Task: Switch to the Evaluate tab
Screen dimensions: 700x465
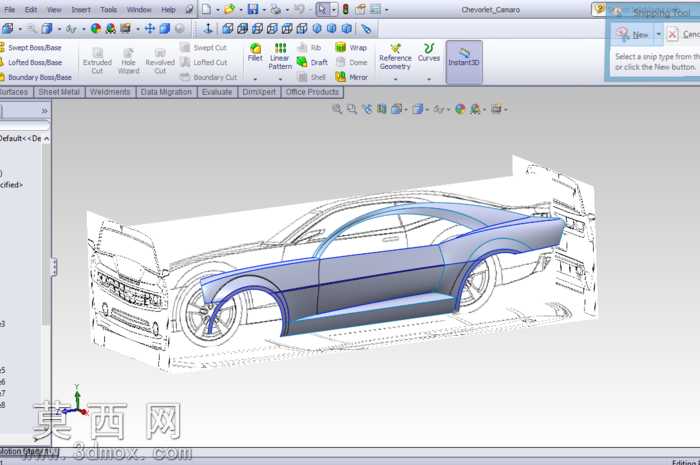Action: click(217, 92)
